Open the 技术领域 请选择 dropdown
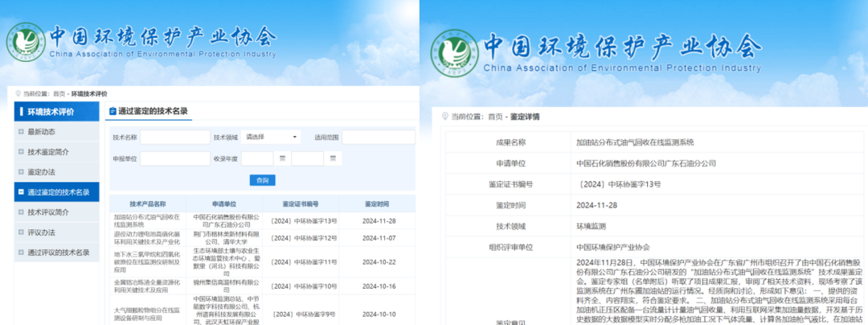Viewport: 868px width, 325px height. [272, 137]
